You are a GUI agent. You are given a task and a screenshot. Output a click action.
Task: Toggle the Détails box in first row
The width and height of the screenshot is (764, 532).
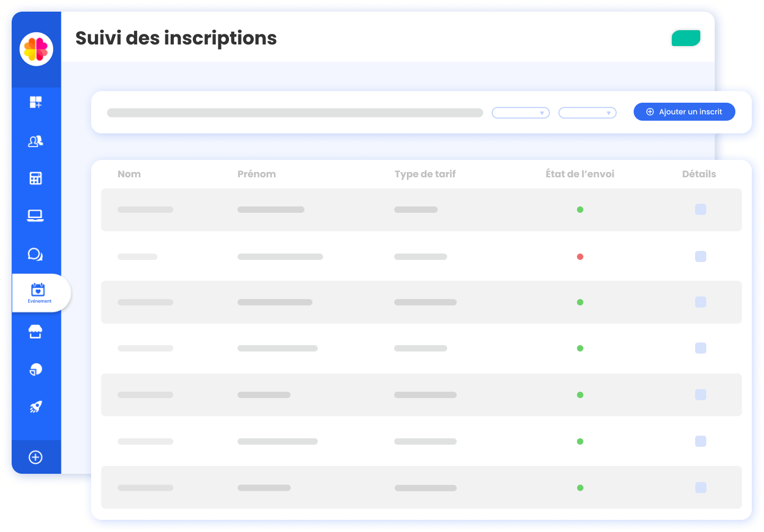coord(700,210)
